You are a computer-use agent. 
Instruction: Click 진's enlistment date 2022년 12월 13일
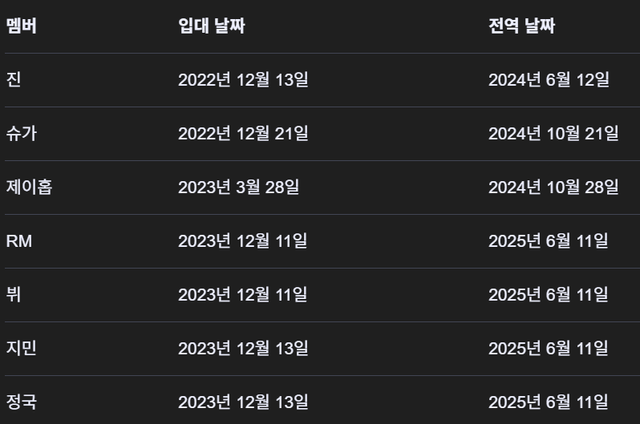243,80
